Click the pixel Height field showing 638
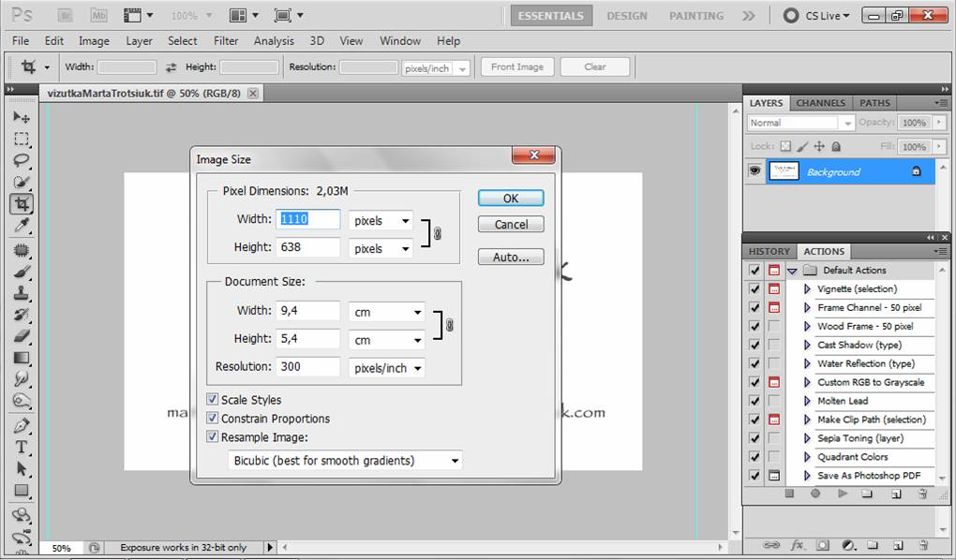This screenshot has width=956, height=560. [308, 247]
